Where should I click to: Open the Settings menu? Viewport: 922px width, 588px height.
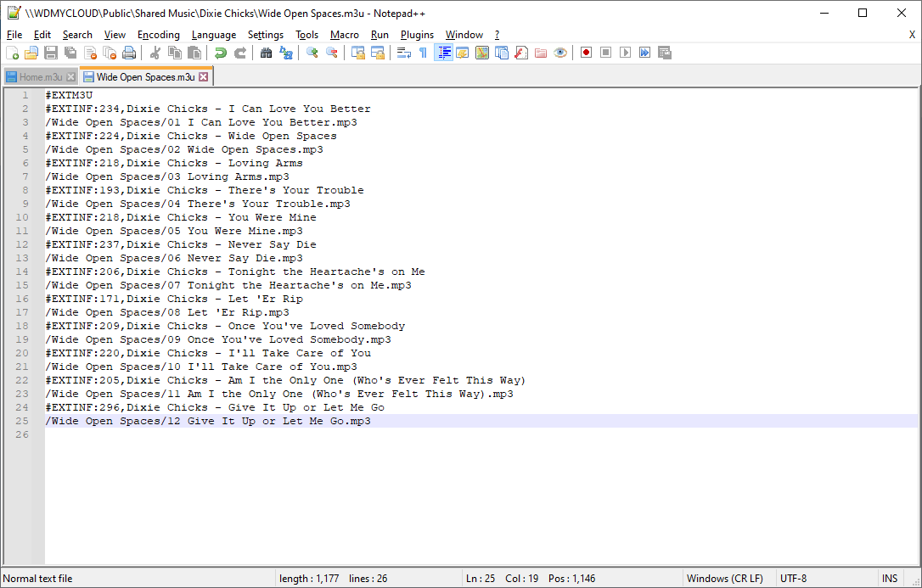(x=266, y=35)
